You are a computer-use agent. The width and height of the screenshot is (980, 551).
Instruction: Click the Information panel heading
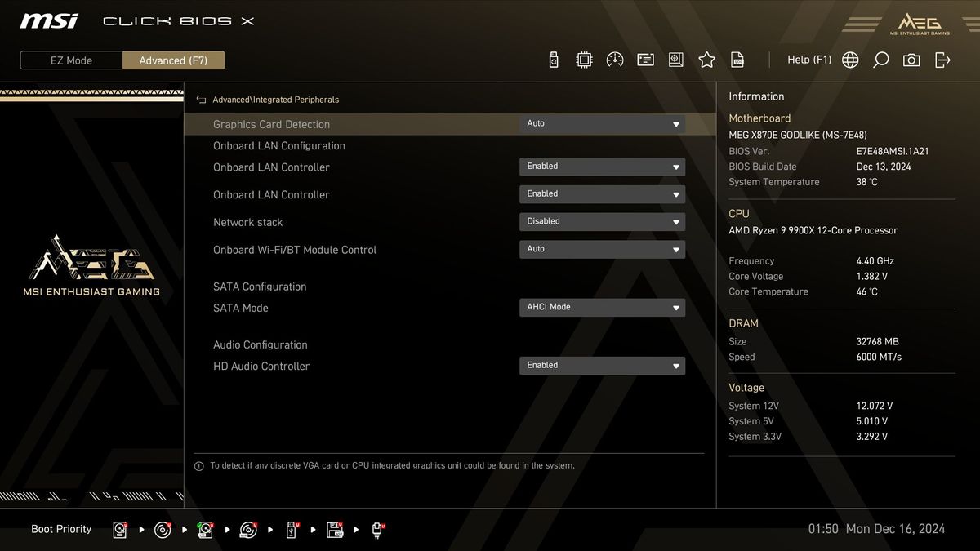click(756, 96)
